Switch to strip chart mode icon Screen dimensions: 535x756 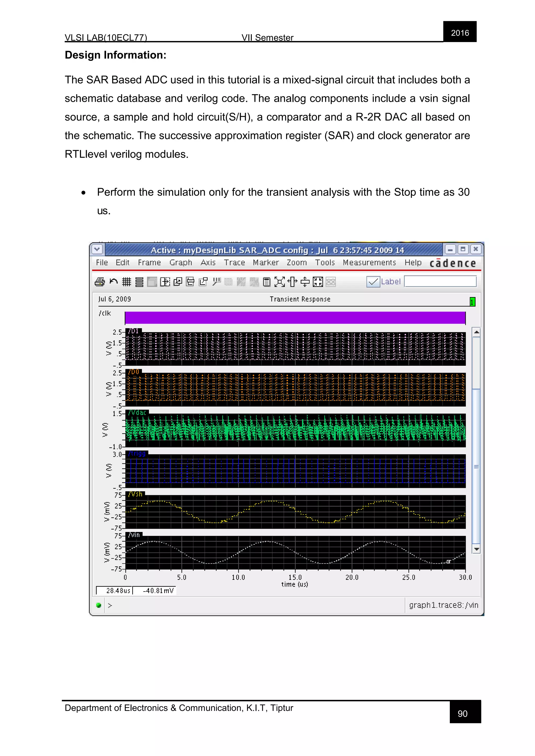[139, 282]
